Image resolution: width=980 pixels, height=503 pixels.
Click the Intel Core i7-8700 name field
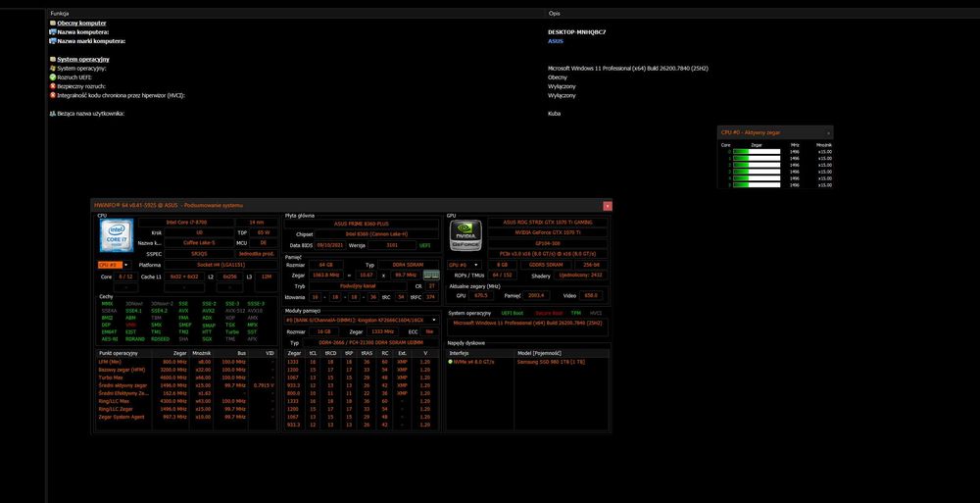point(185,223)
